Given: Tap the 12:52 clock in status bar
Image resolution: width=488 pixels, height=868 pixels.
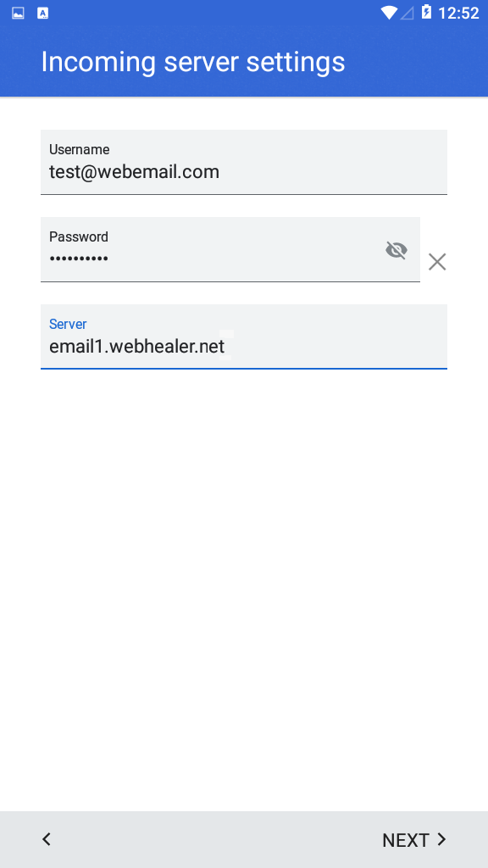Looking at the screenshot, I should pyautogui.click(x=458, y=13).
